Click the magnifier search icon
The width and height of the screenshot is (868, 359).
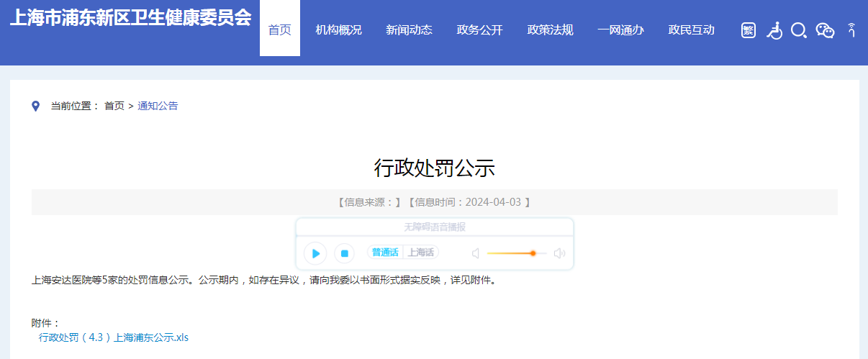[x=798, y=30]
